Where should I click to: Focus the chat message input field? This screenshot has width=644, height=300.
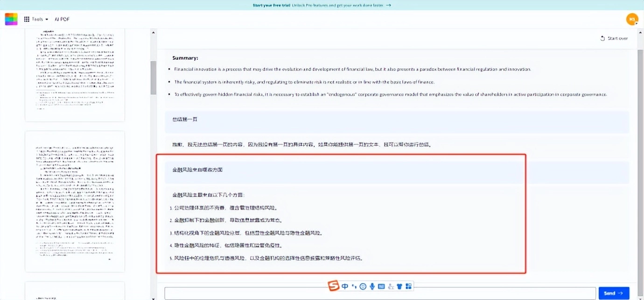380,293
